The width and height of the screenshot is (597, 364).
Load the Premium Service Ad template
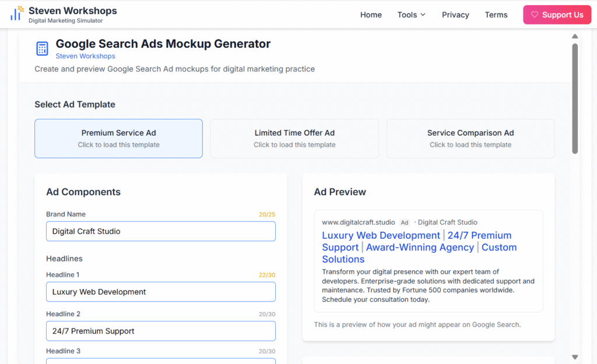pos(118,139)
